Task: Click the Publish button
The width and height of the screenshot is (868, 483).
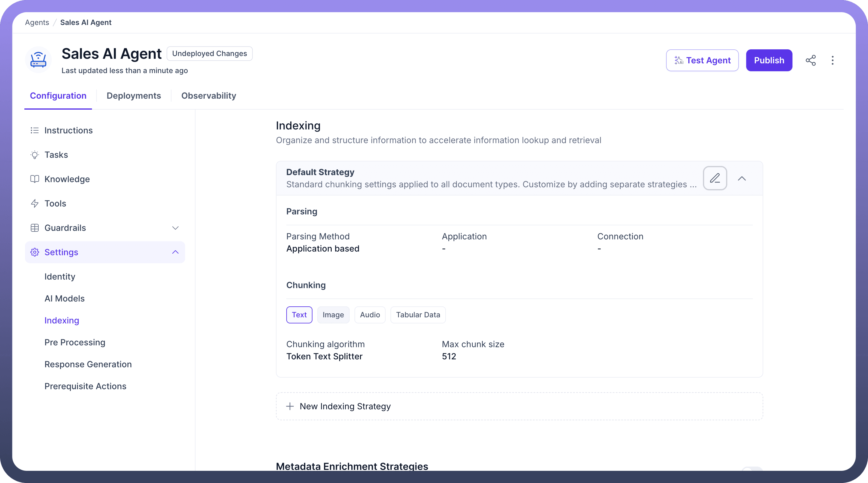Action: click(x=769, y=60)
